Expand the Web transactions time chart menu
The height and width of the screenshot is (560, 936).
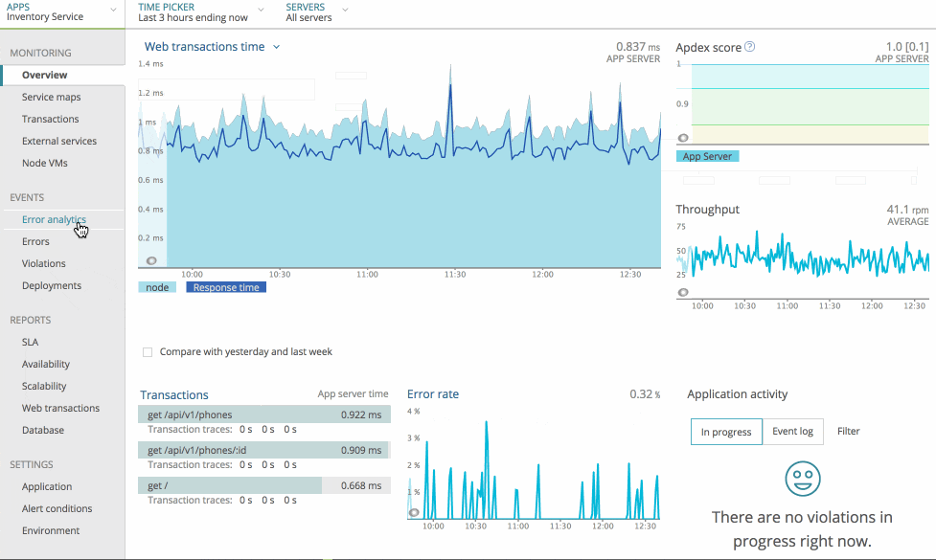[x=276, y=47]
